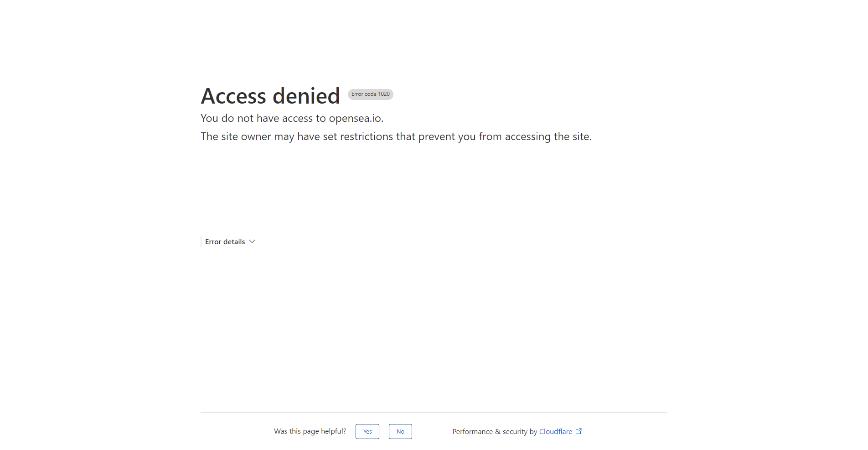This screenshot has height=450, width=868.
Task: Click the downward arrow after Error details
Action: (x=252, y=241)
